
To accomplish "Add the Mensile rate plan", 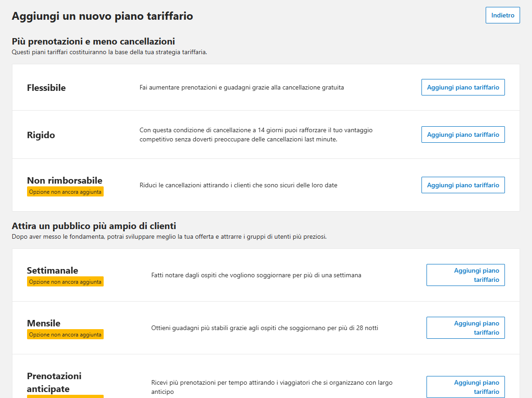I will click(x=465, y=328).
